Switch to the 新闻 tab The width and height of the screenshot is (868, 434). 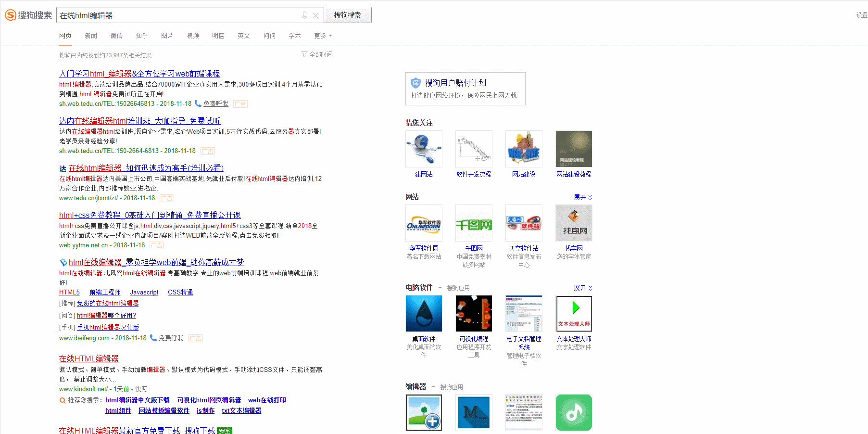tap(91, 36)
